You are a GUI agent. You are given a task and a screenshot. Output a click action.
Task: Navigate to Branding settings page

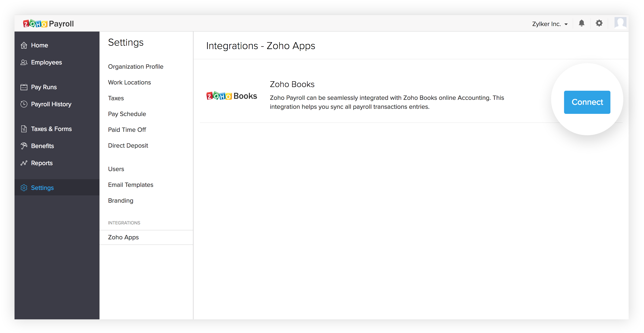[120, 201]
